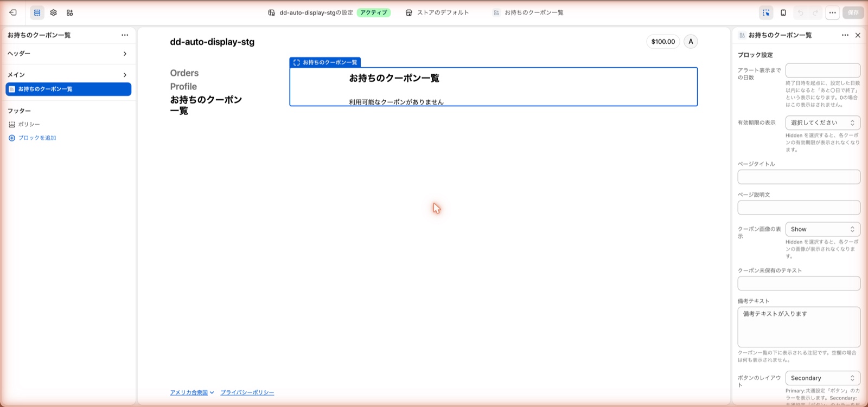Viewport: 868px width, 407px height.
Task: Open the Apps blocks icon
Action: [x=69, y=12]
